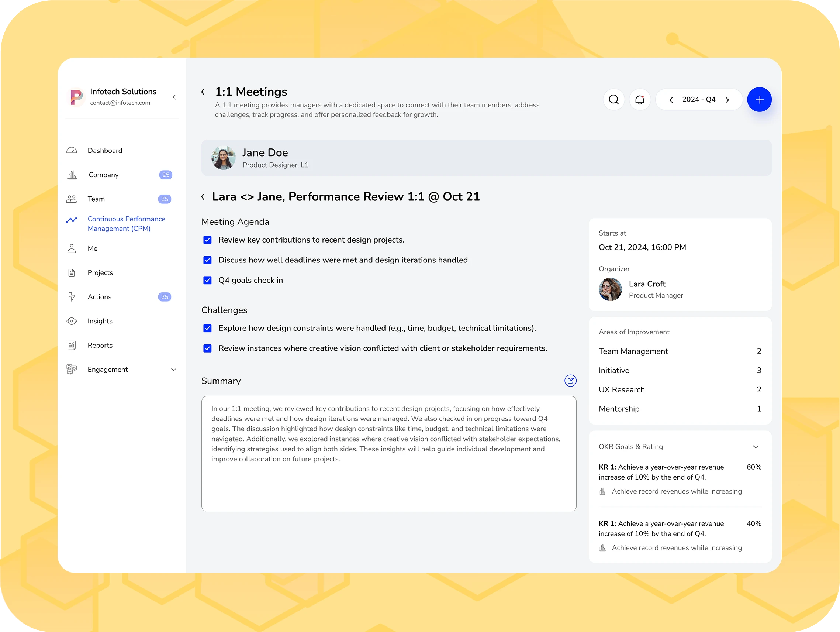840x632 pixels.
Task: Select Projects in the sidebar
Action: click(100, 272)
